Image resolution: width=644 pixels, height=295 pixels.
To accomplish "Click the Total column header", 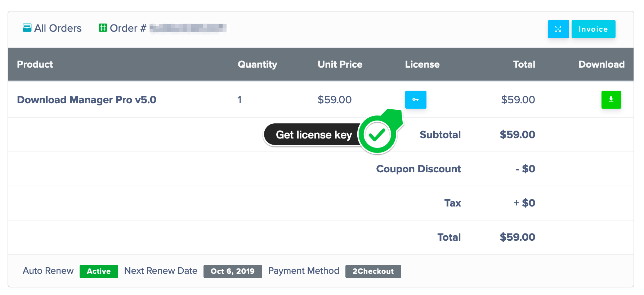I will point(524,64).
